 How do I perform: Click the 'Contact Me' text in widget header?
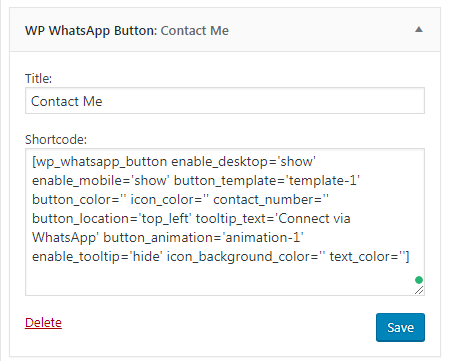point(195,31)
